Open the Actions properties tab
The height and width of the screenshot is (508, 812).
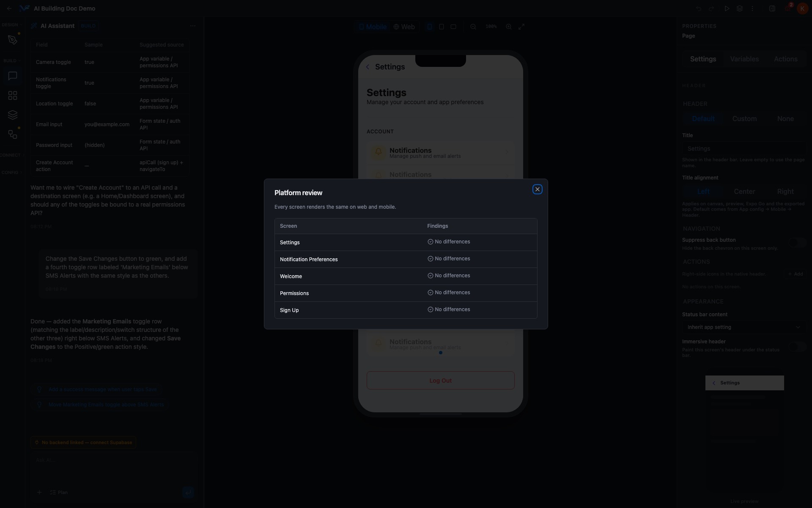(785, 59)
